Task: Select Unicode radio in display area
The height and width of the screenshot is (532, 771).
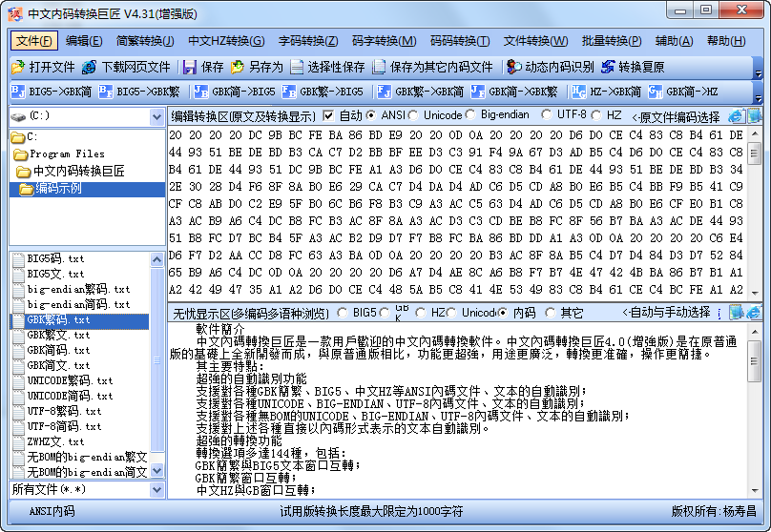Action: tap(451, 313)
